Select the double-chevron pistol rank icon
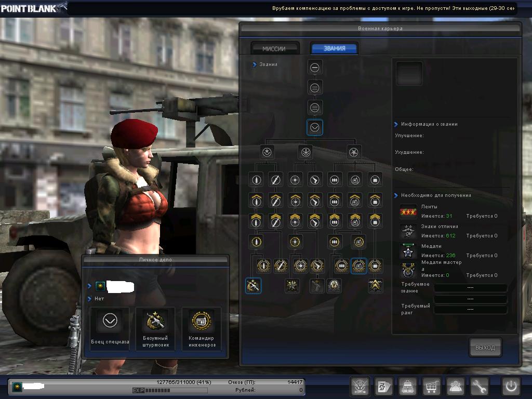 (314, 221)
